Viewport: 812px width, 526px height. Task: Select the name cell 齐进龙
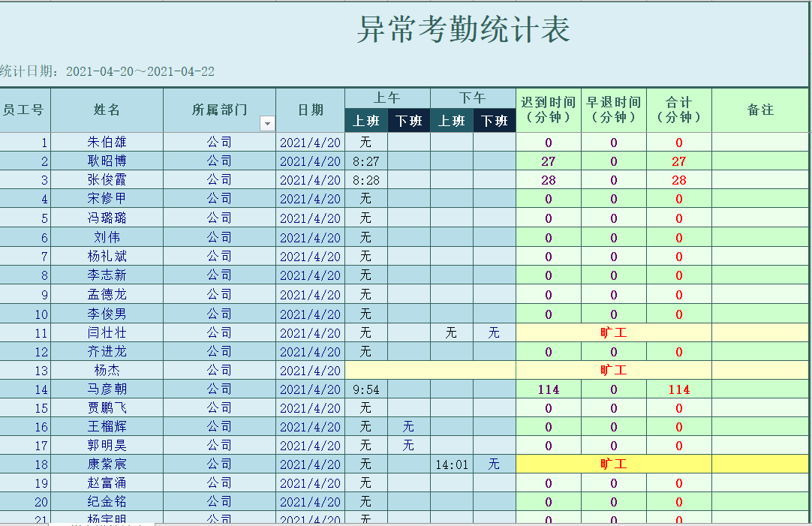(107, 351)
